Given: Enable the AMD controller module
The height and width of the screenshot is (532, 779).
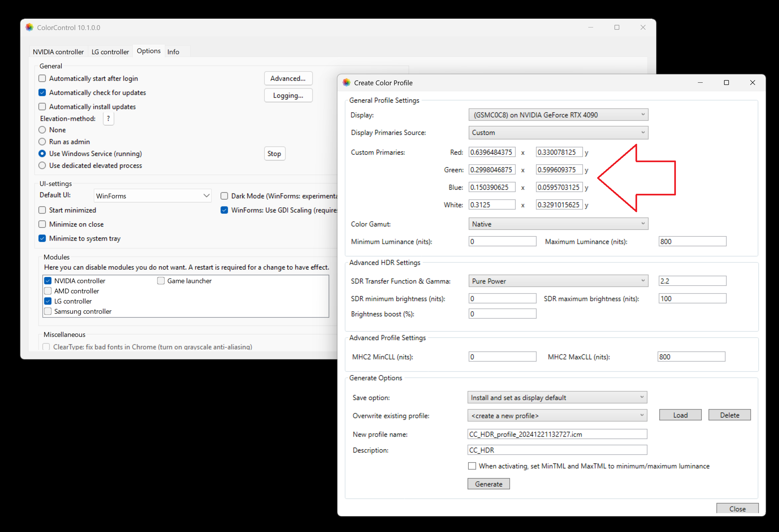Looking at the screenshot, I should pos(48,291).
